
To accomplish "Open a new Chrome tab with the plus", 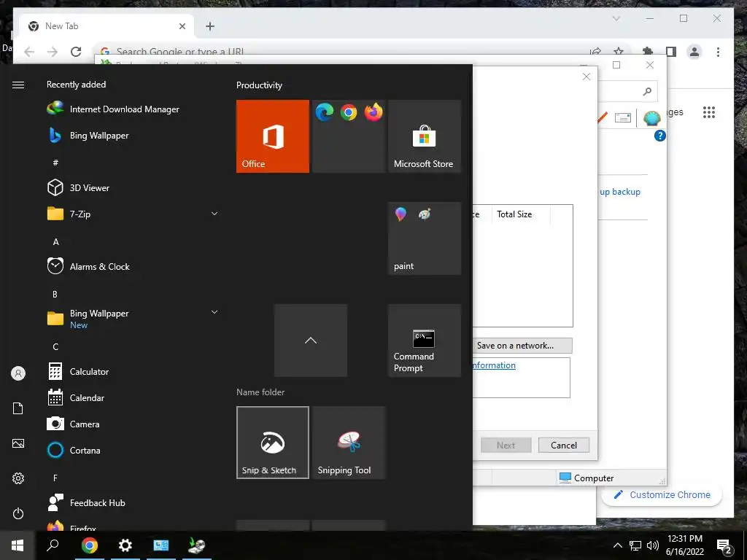I will pos(210,26).
